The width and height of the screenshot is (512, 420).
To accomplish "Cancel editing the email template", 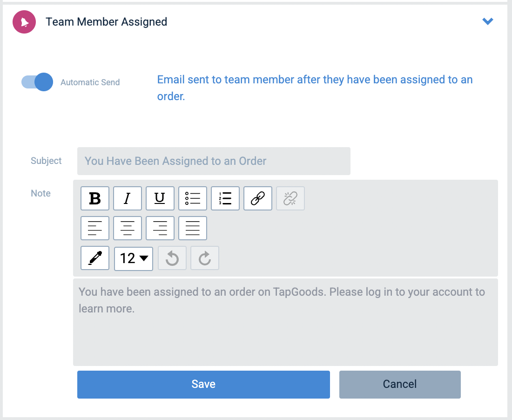I will 400,385.
